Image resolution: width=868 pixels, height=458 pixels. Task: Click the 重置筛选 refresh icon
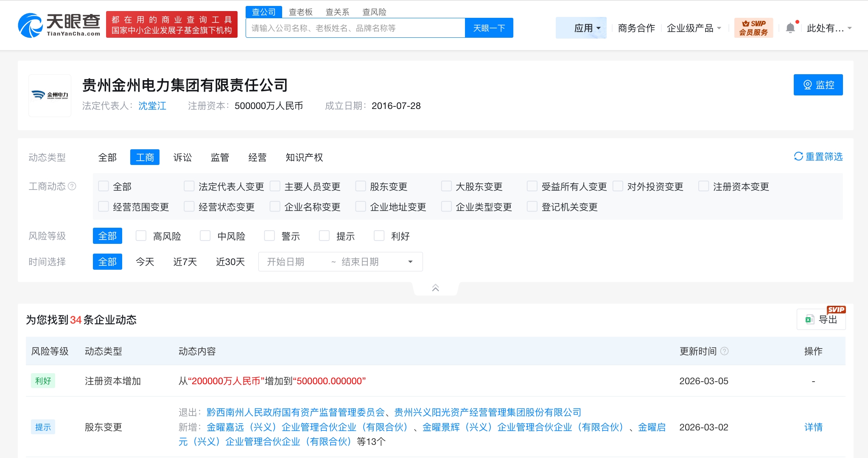[798, 156]
